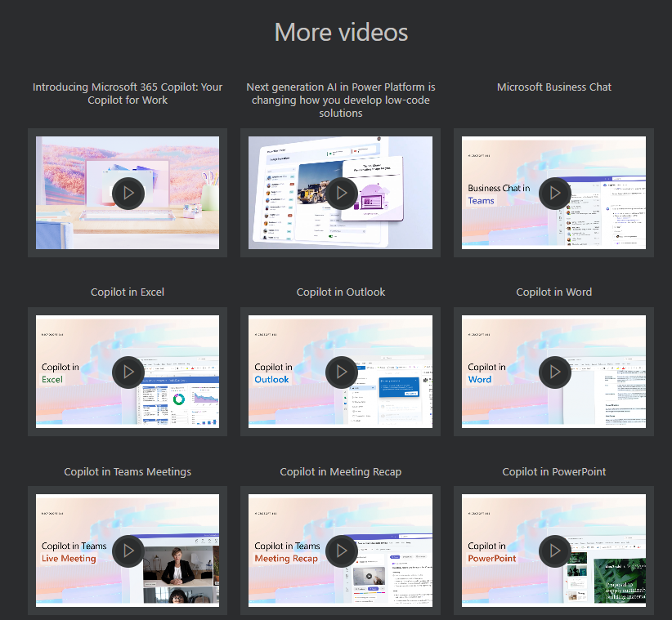Open the 'Next generation AI in Power Platform' title
Screen dimensions: 672x620
(x=341, y=100)
